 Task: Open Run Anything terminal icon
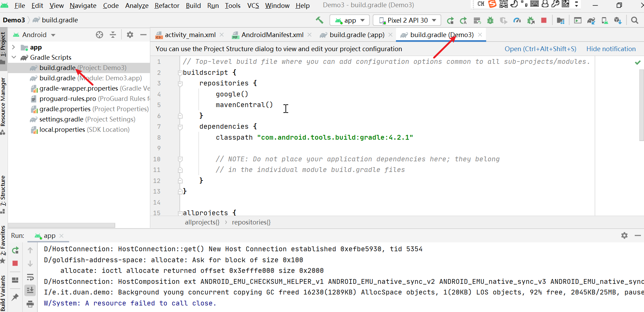coord(578,21)
